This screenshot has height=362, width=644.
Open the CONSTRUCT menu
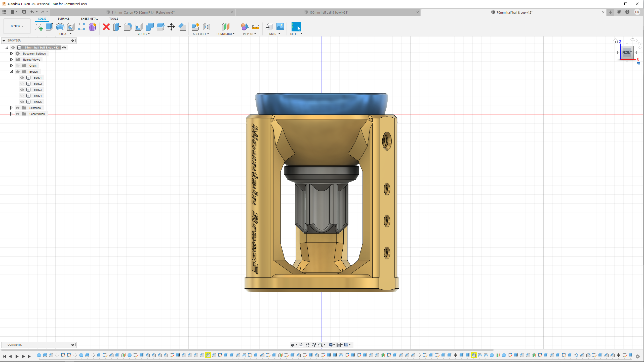[225, 34]
